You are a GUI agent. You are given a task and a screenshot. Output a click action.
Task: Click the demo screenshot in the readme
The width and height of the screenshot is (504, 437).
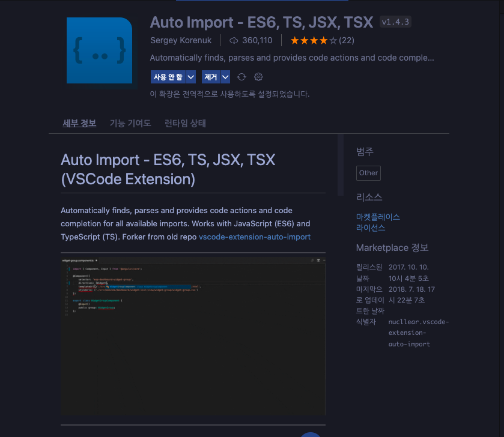193,336
